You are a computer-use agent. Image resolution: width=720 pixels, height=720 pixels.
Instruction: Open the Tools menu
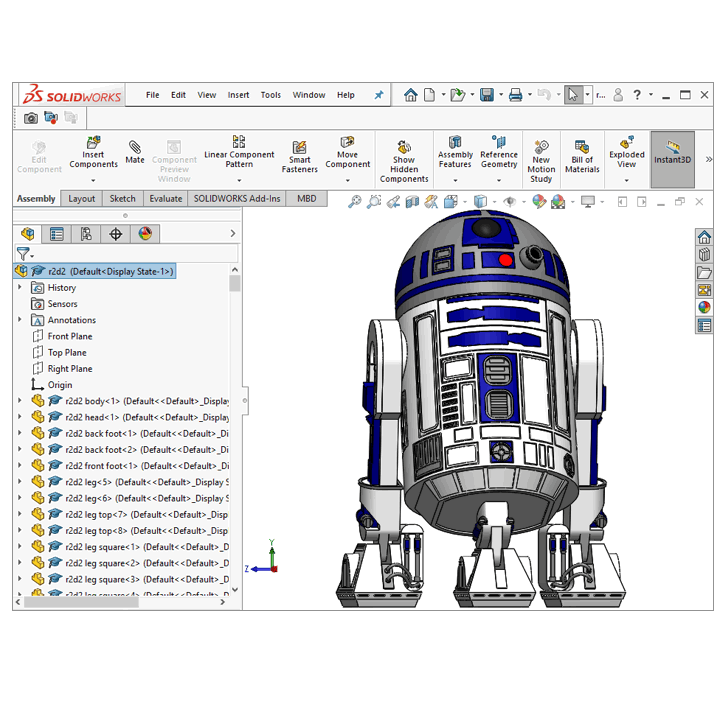[x=270, y=95]
